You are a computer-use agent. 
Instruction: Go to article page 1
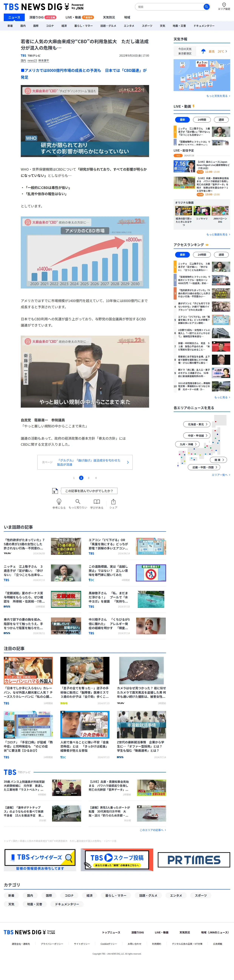(x=74, y=478)
